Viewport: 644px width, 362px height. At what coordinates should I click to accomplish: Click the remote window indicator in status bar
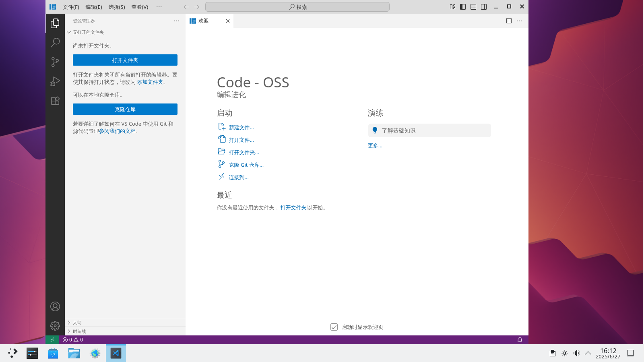52,340
